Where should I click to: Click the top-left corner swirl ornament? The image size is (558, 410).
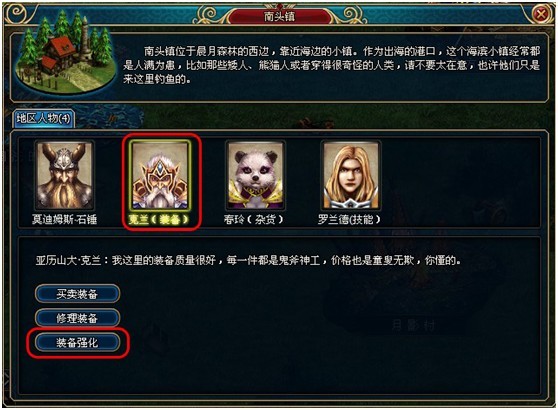coord(19,14)
